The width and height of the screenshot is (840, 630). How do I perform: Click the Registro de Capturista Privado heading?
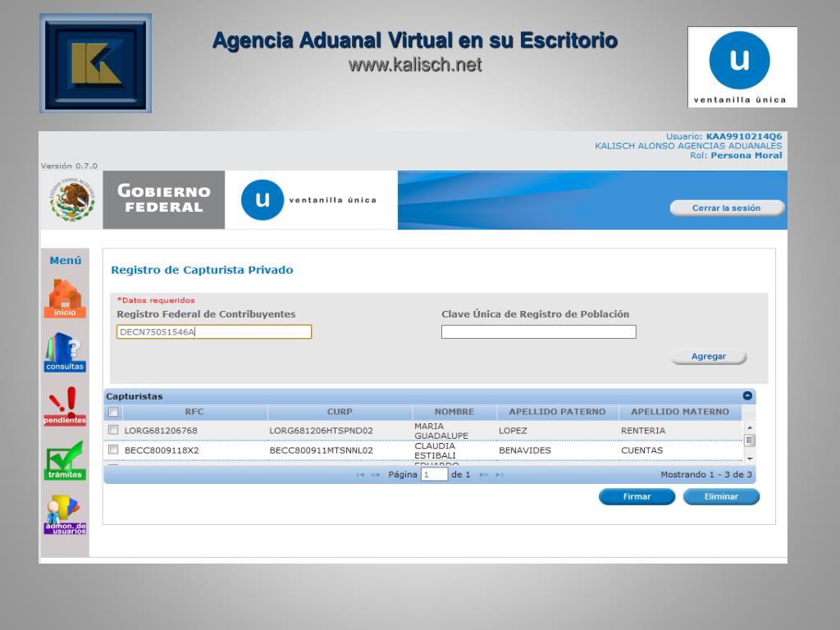tap(202, 270)
